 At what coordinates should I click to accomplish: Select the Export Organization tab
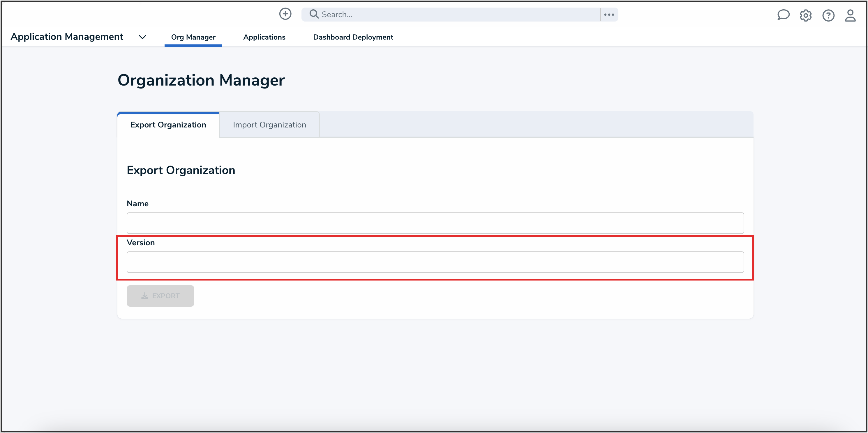(168, 125)
